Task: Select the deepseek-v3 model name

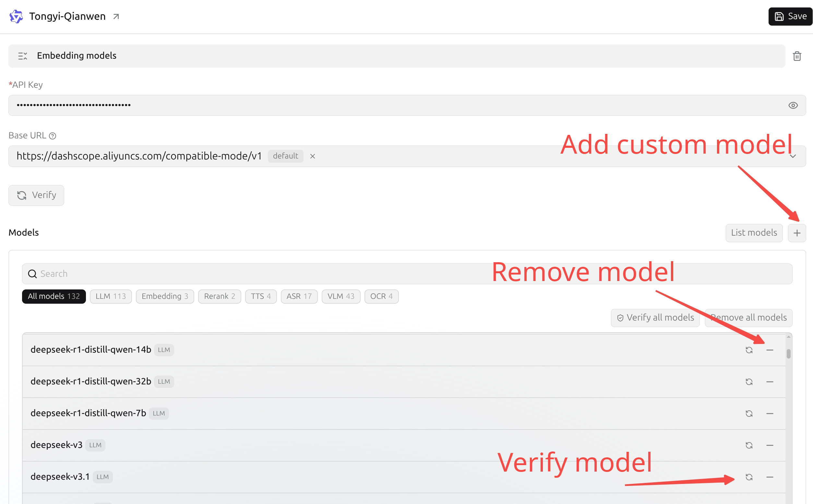Action: pos(56,445)
